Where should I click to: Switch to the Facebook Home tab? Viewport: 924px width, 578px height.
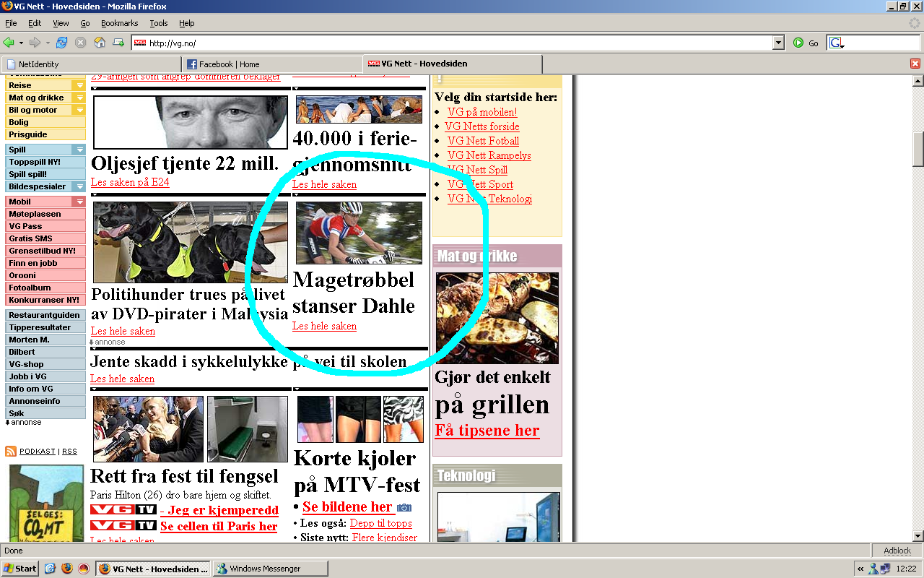coord(271,64)
